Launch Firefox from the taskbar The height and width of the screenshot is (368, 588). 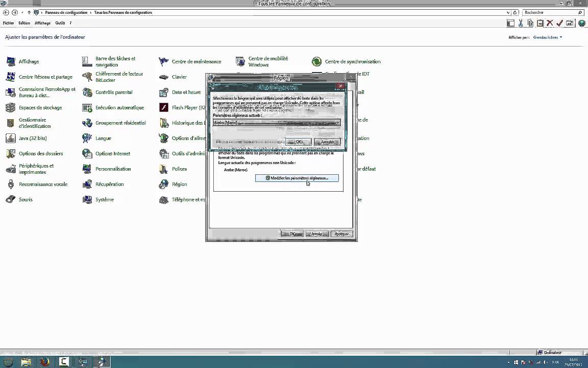[44, 362]
